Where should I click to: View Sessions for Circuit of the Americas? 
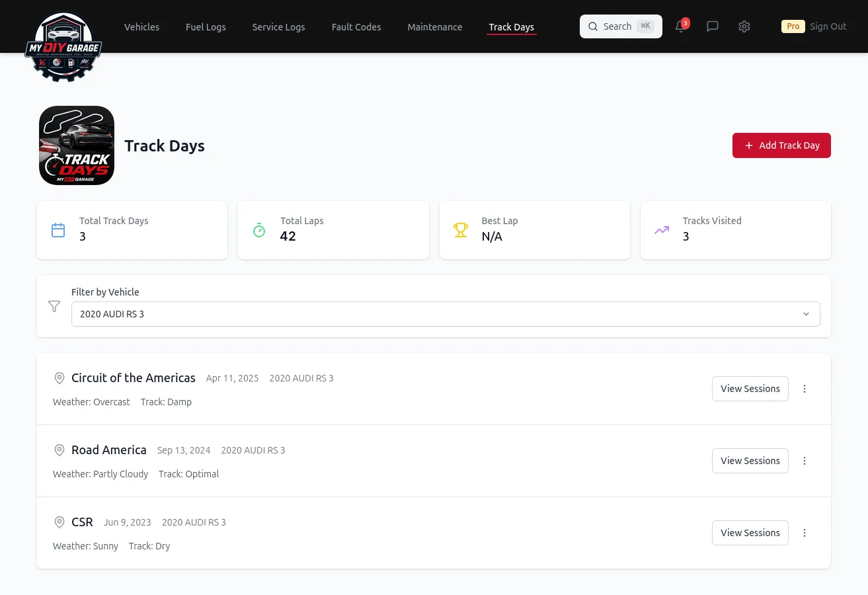click(x=750, y=389)
